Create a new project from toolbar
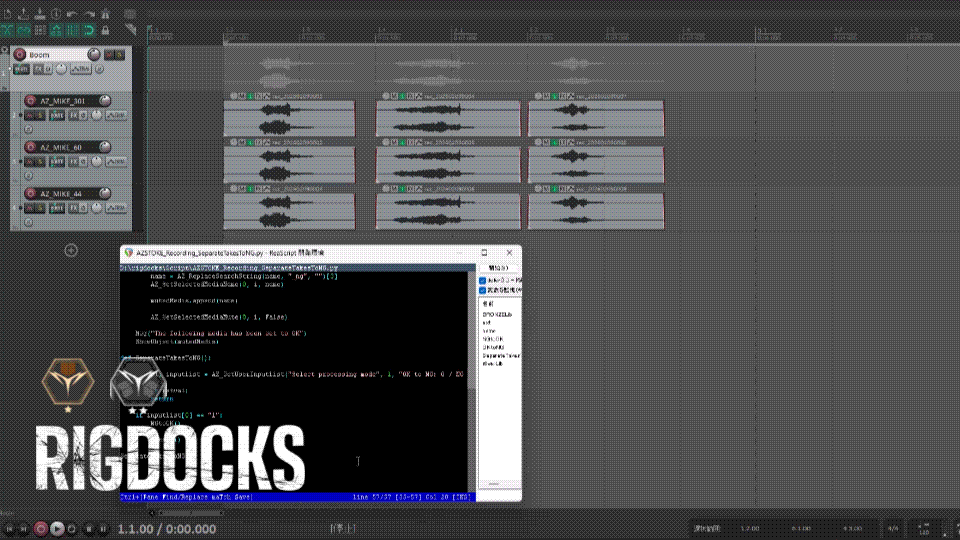Screen dimensions: 960x540 [x=7, y=13]
